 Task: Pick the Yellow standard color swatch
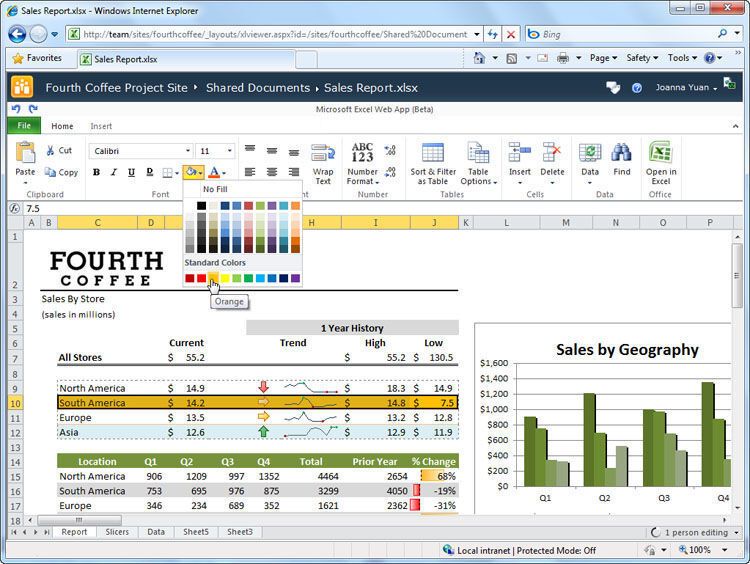(225, 278)
